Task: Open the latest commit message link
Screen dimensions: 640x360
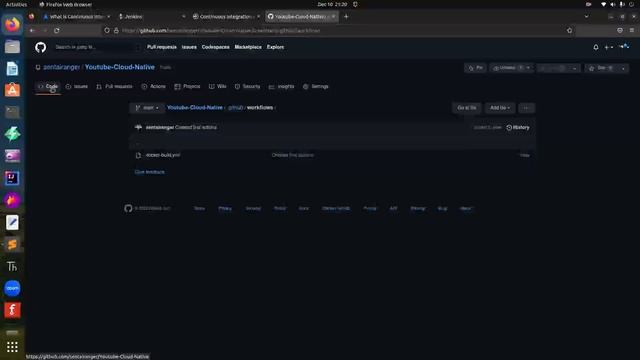Action: [196, 127]
